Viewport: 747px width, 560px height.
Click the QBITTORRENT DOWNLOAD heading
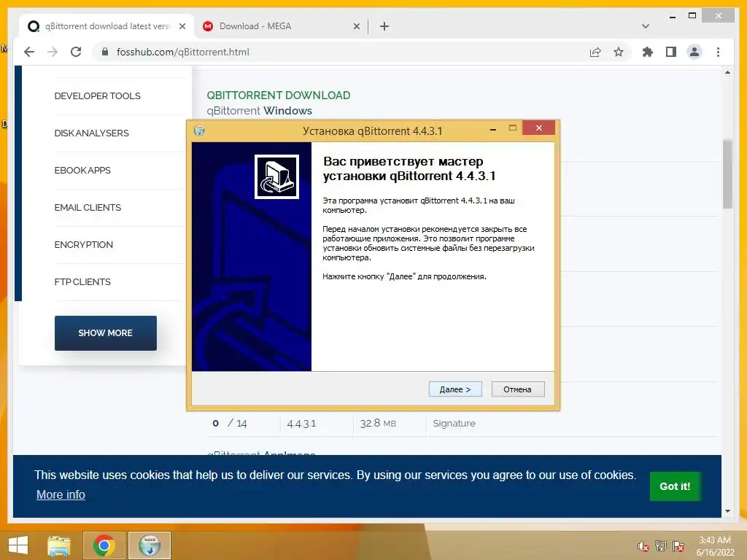(278, 96)
